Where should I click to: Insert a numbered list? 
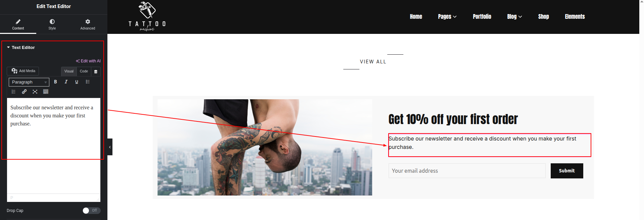tap(13, 92)
